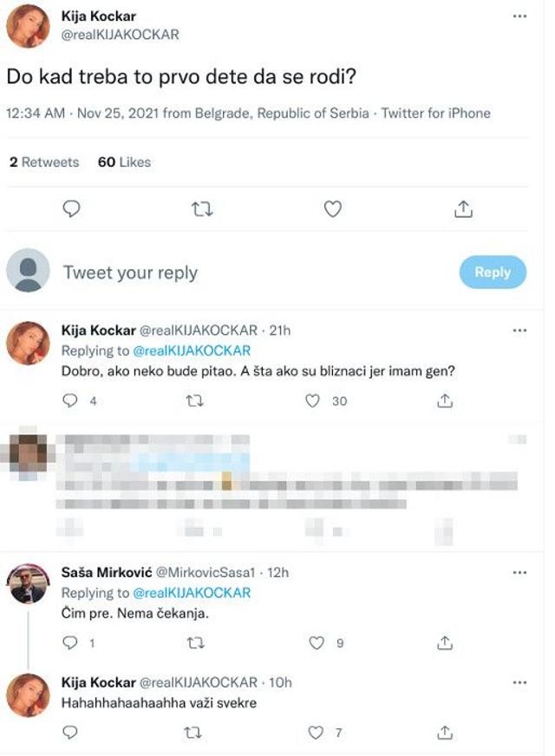Retweet Saša Mirković's reply
The height and width of the screenshot is (756, 555).
(196, 643)
